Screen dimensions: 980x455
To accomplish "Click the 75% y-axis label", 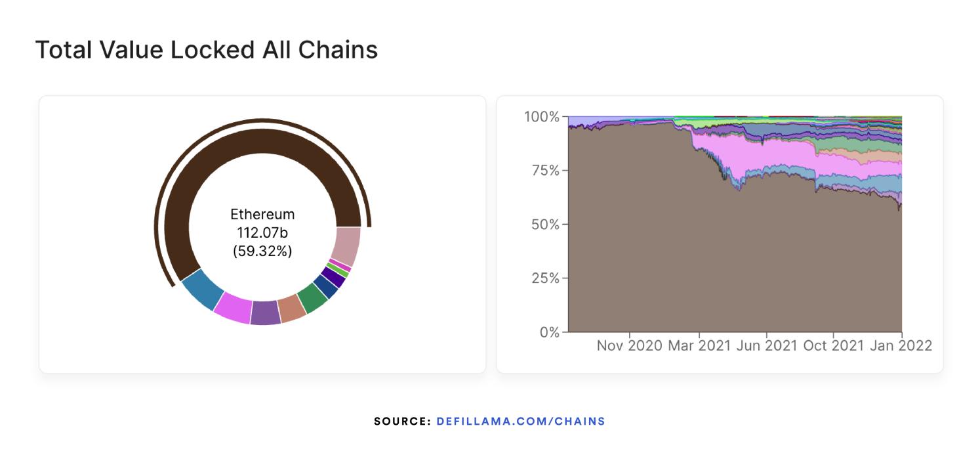I will tap(544, 171).
